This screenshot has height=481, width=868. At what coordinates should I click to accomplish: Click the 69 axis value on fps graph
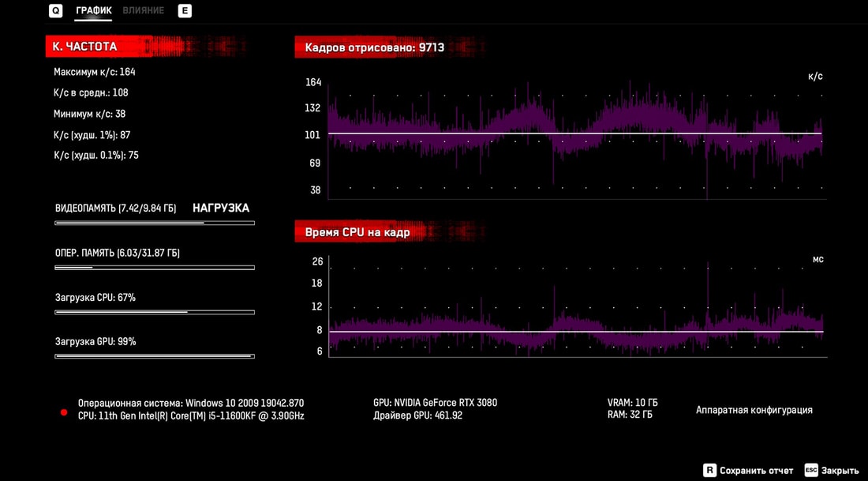pos(315,163)
